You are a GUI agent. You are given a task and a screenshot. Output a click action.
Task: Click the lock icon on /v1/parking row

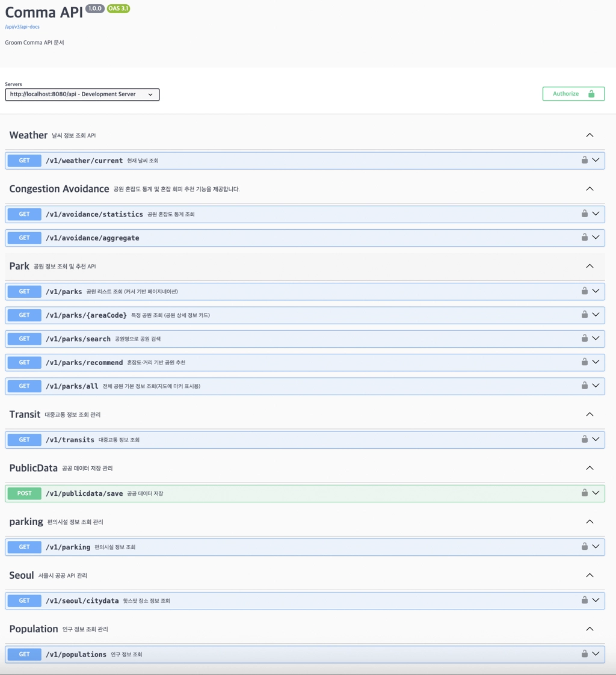(x=585, y=546)
